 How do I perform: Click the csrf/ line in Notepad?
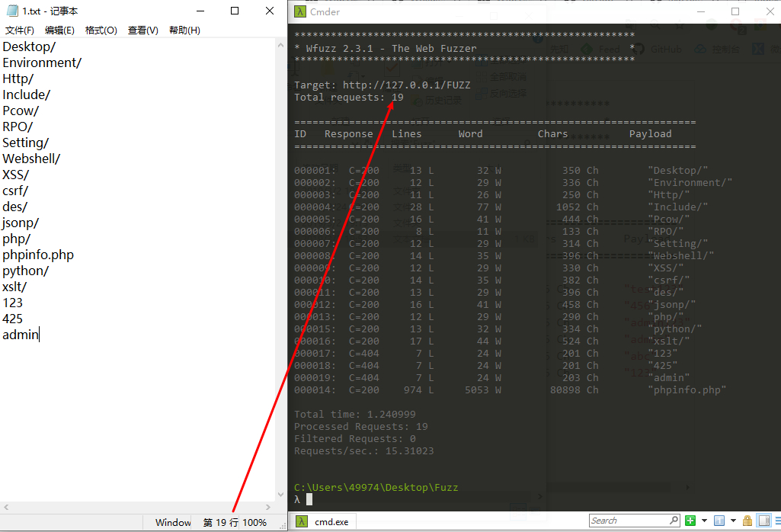(x=15, y=191)
